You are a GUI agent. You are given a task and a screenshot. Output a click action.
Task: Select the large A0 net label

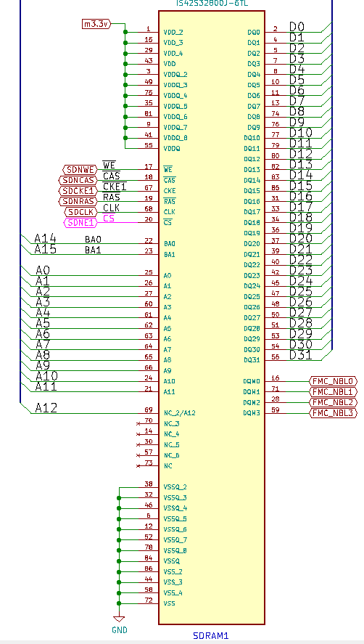click(x=43, y=270)
